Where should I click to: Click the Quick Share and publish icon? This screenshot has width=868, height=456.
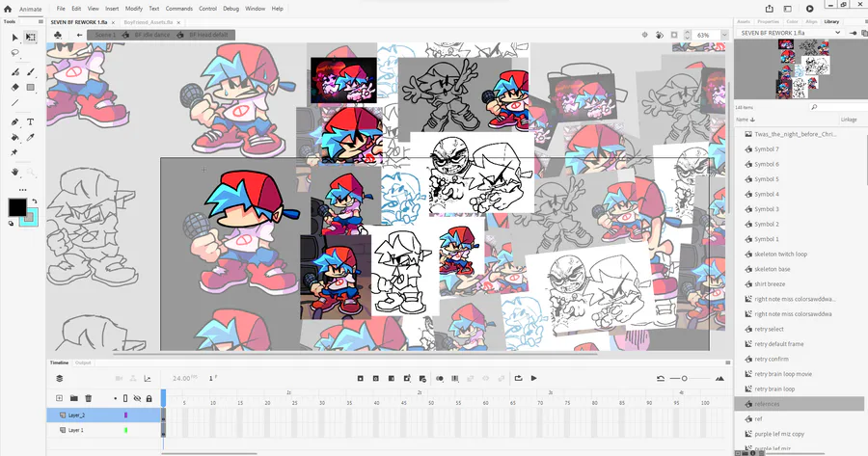click(770, 9)
